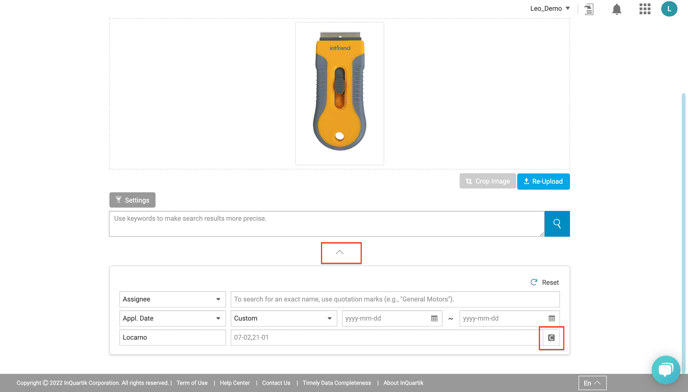Open calendar for the end date field
This screenshot has width=688, height=392.
point(552,319)
